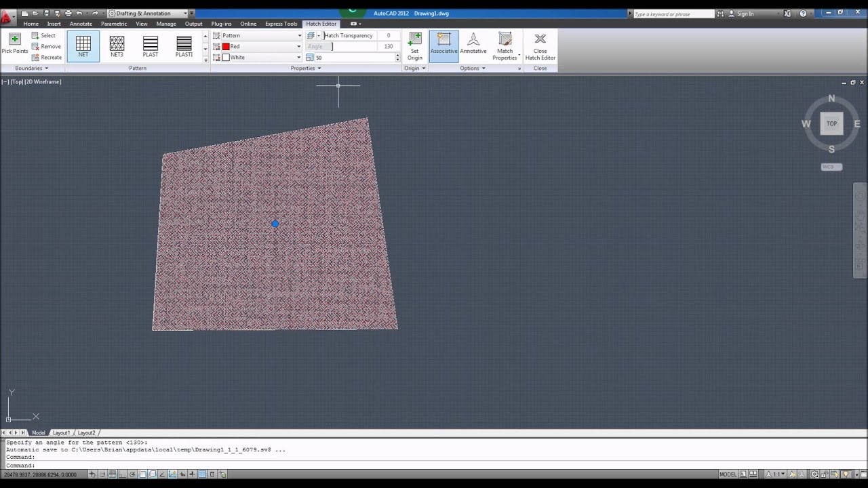Click the TOP face of the ViewCube
Screen dimensions: 868x488
(831, 123)
